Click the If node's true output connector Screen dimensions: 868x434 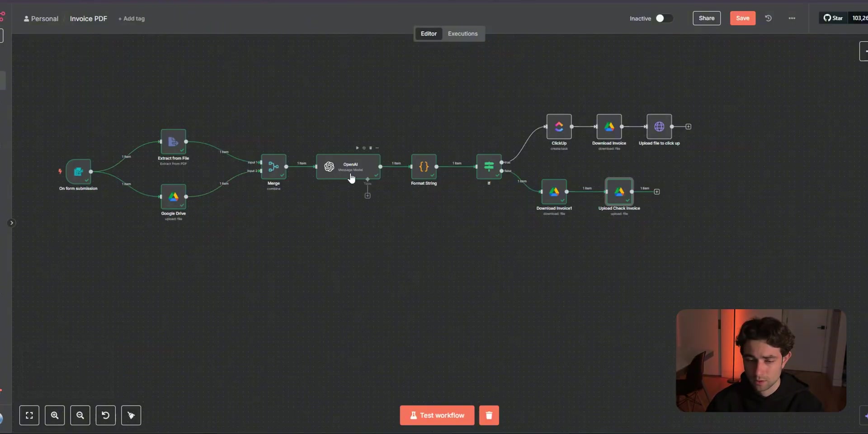click(501, 162)
